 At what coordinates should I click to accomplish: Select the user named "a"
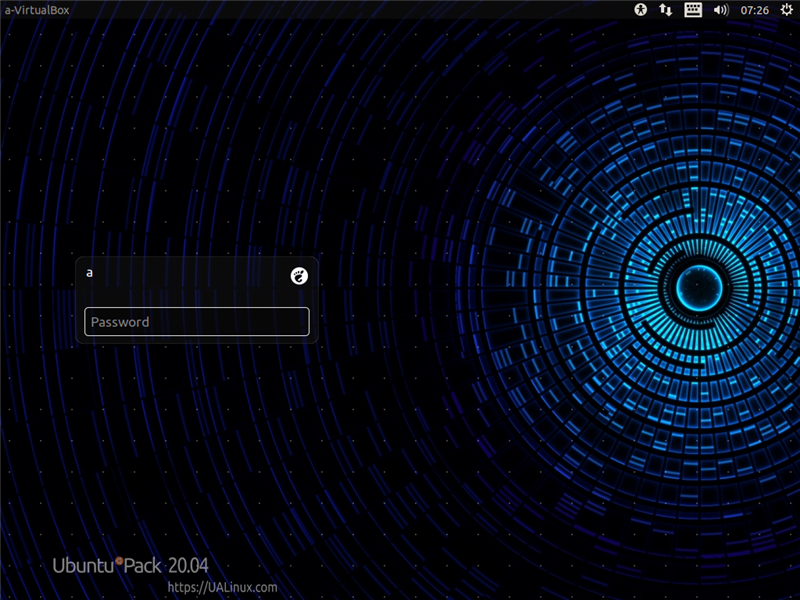pyautogui.click(x=90, y=272)
